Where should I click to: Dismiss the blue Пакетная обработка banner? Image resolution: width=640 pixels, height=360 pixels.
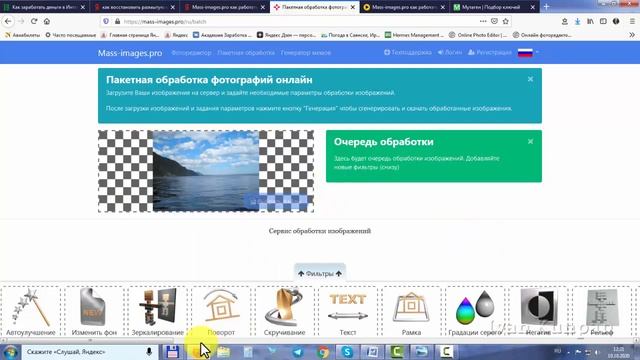click(530, 79)
